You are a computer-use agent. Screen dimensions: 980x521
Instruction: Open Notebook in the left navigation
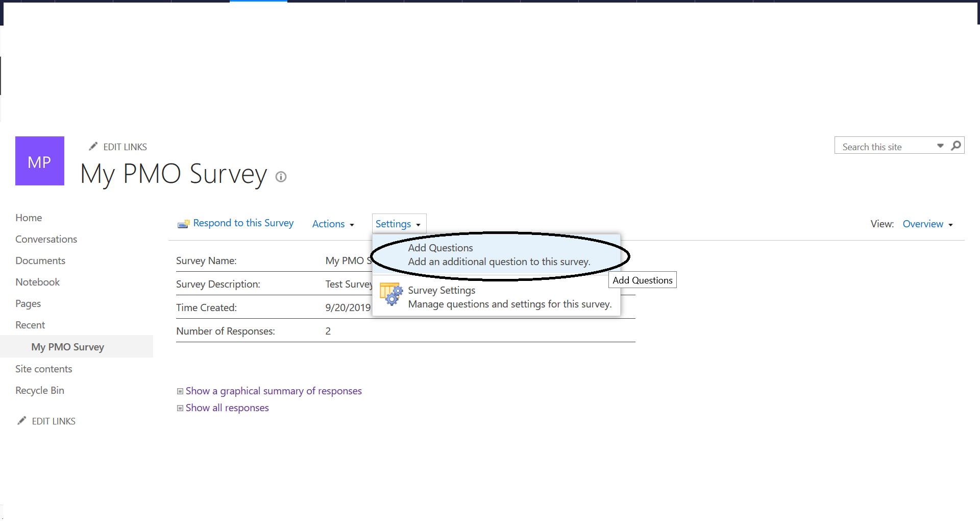(x=37, y=282)
